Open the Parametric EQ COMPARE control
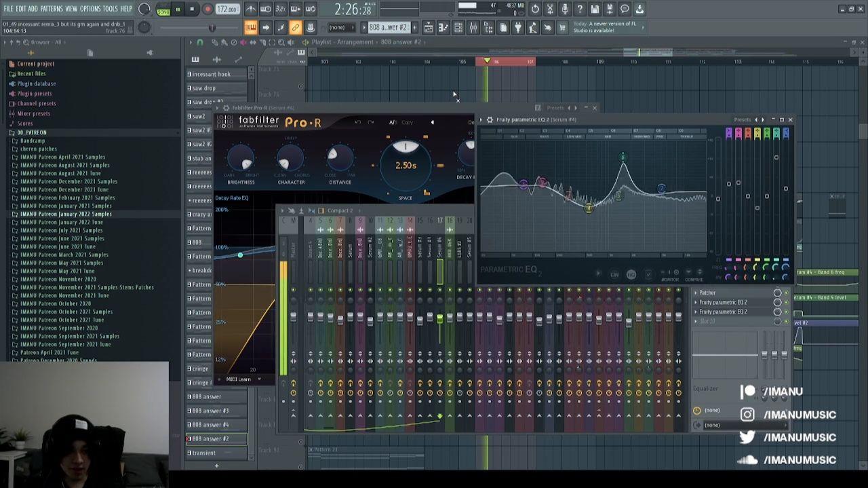 pyautogui.click(x=694, y=274)
